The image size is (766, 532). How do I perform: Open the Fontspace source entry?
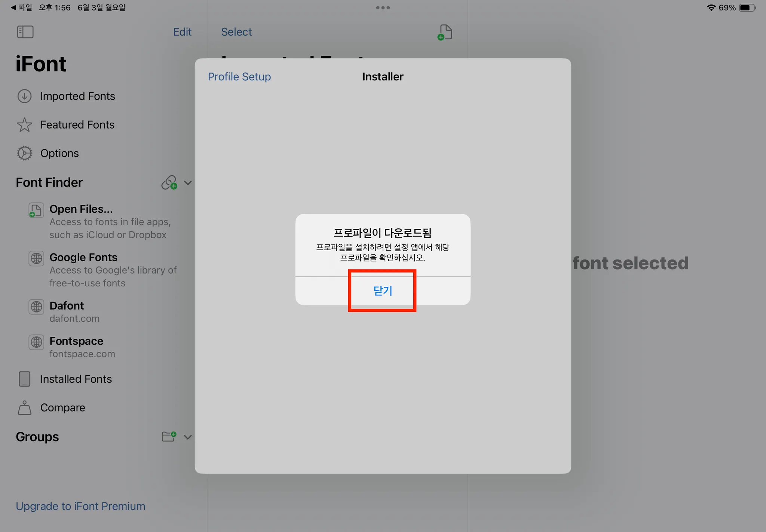click(76, 341)
